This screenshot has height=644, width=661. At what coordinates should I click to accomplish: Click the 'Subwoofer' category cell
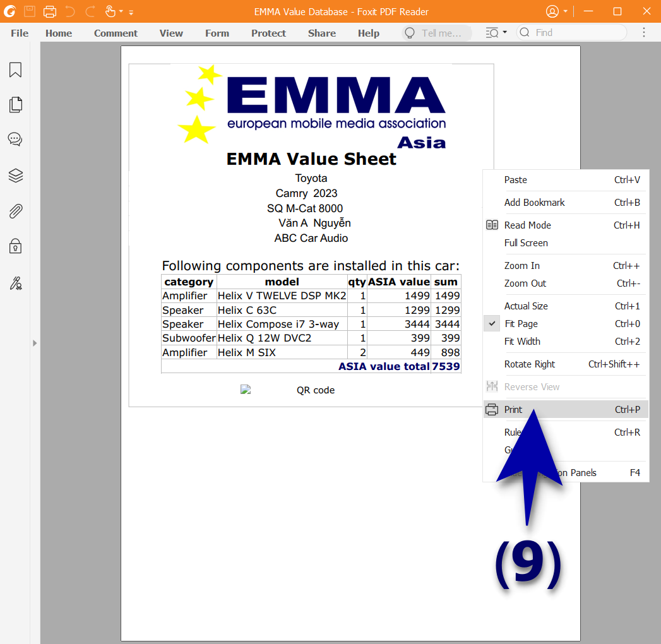pyautogui.click(x=189, y=338)
